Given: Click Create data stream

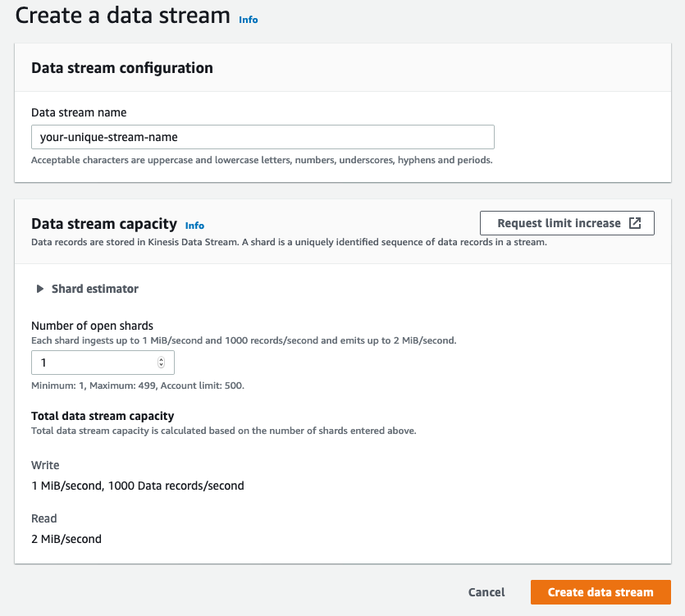Looking at the screenshot, I should pos(601,591).
